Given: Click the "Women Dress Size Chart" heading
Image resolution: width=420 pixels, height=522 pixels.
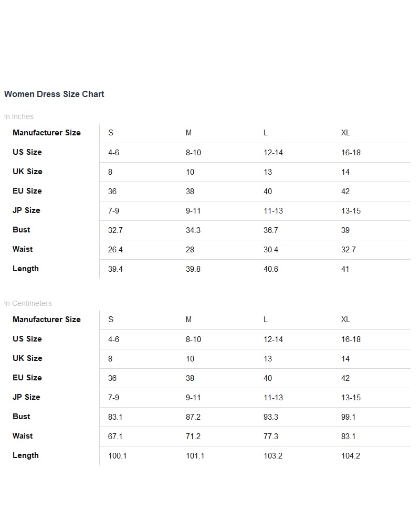Looking at the screenshot, I should tap(54, 94).
